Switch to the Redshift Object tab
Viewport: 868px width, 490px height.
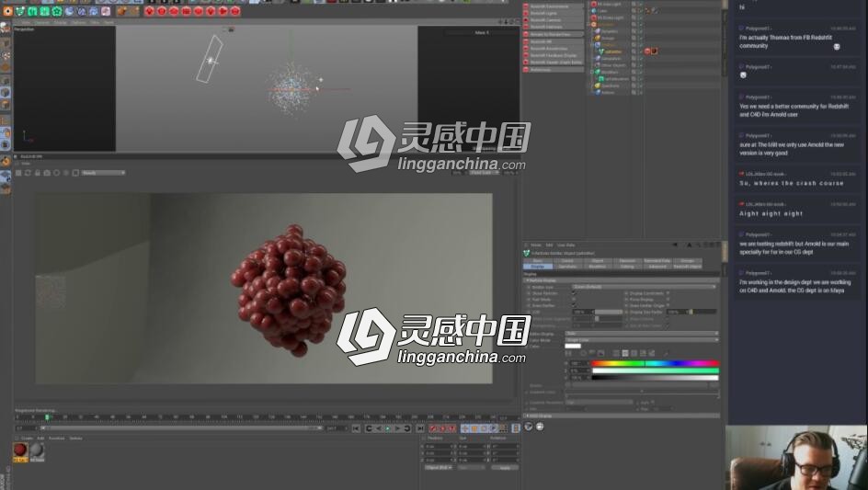[687, 267]
